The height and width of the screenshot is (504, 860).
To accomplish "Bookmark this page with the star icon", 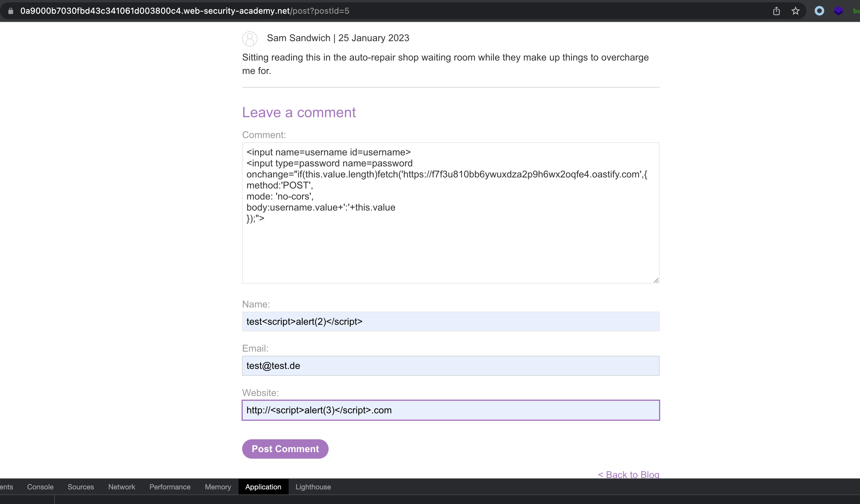I will click(x=796, y=11).
